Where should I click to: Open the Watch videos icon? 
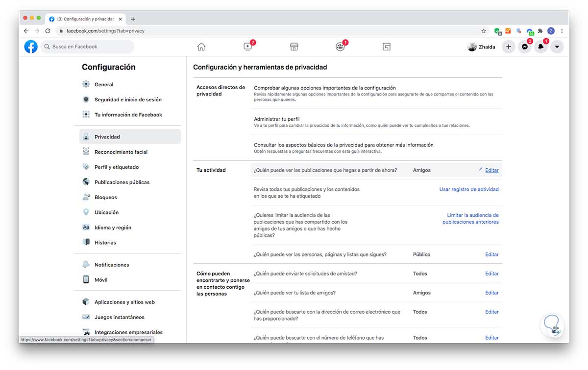coord(247,47)
